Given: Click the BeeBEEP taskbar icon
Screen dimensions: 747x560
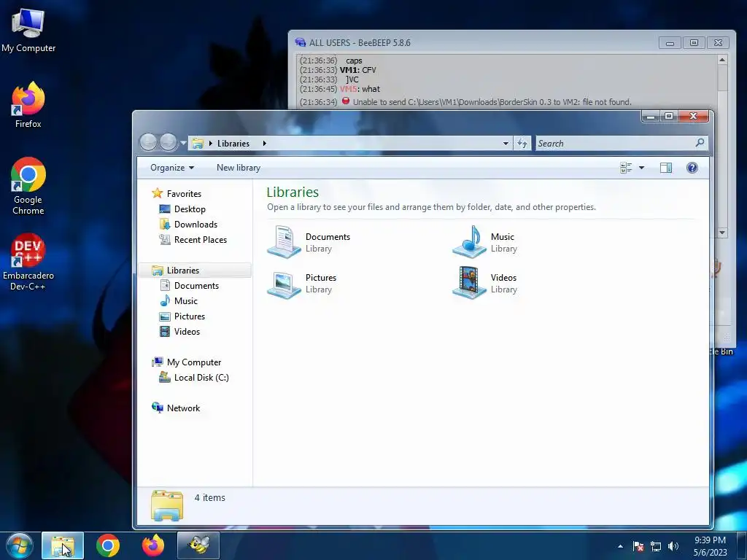Looking at the screenshot, I should tap(198, 545).
